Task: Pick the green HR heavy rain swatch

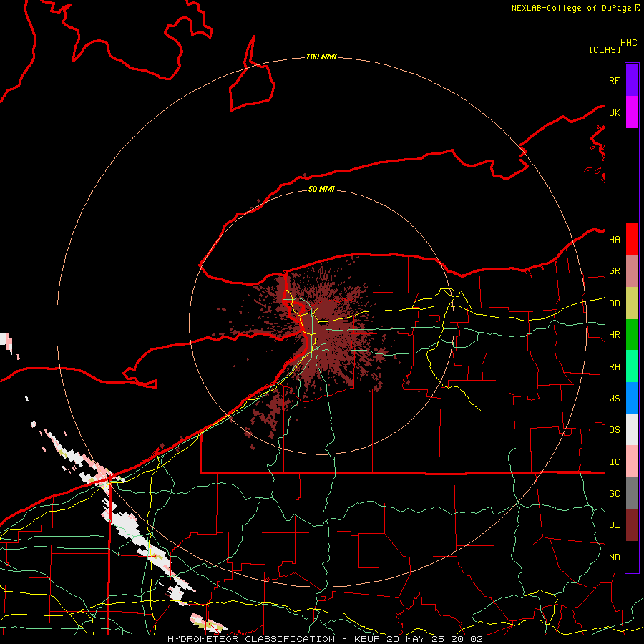Action: [x=632, y=335]
